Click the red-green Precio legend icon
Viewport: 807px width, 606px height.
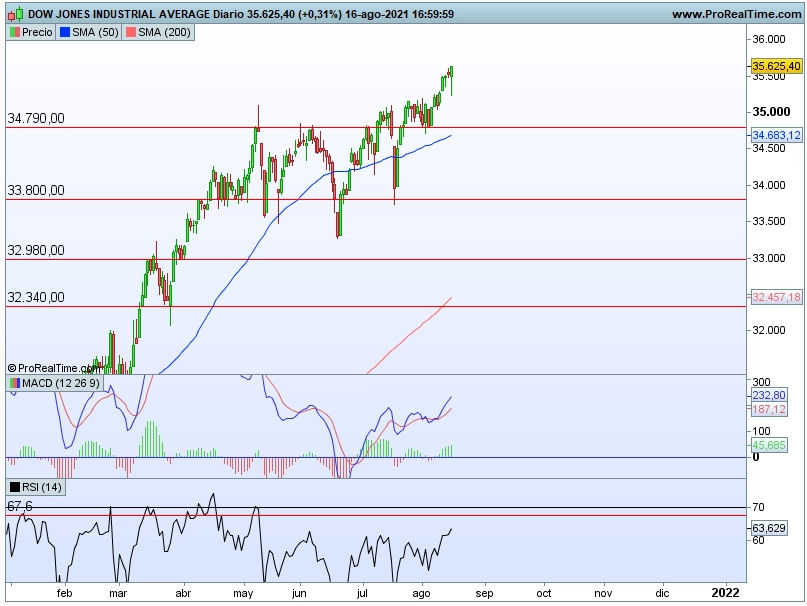[15, 32]
